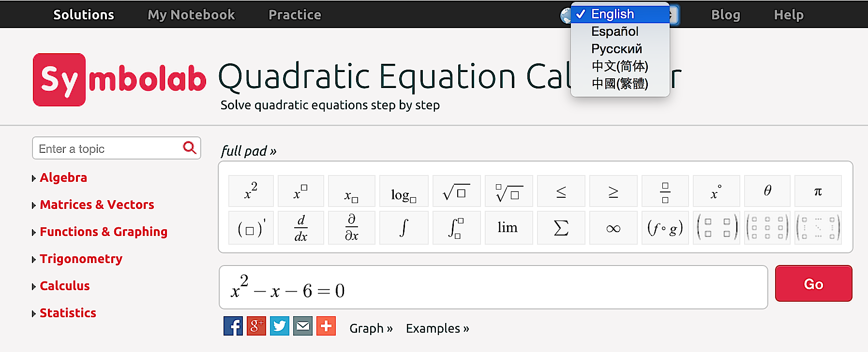Share via Twitter icon
Screen dimensions: 868x352
(x=279, y=326)
